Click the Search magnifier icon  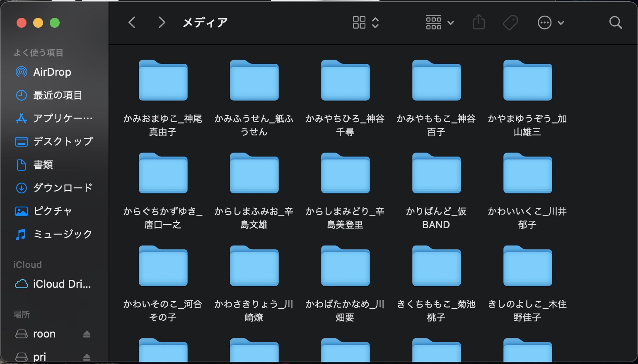tap(616, 22)
